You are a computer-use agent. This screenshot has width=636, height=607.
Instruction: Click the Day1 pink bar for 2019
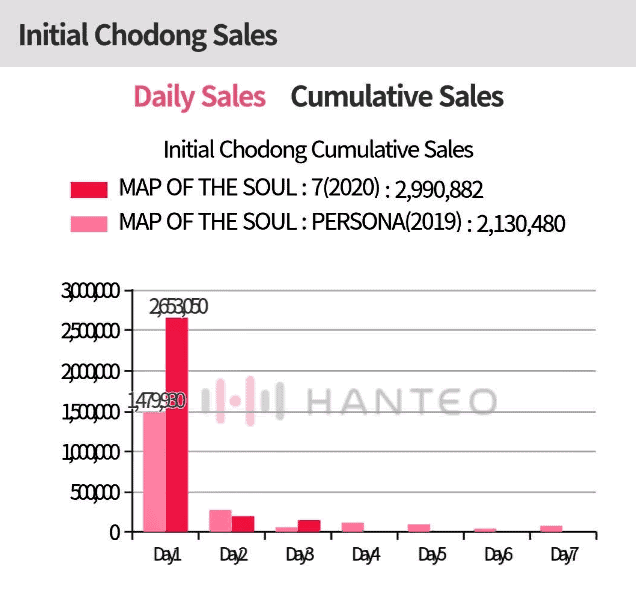(154, 471)
